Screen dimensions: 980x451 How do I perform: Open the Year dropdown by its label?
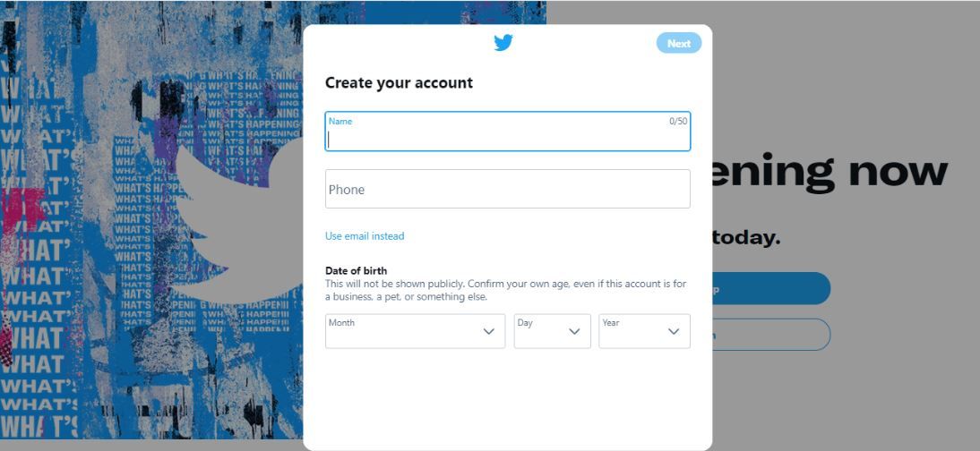pyautogui.click(x=611, y=323)
